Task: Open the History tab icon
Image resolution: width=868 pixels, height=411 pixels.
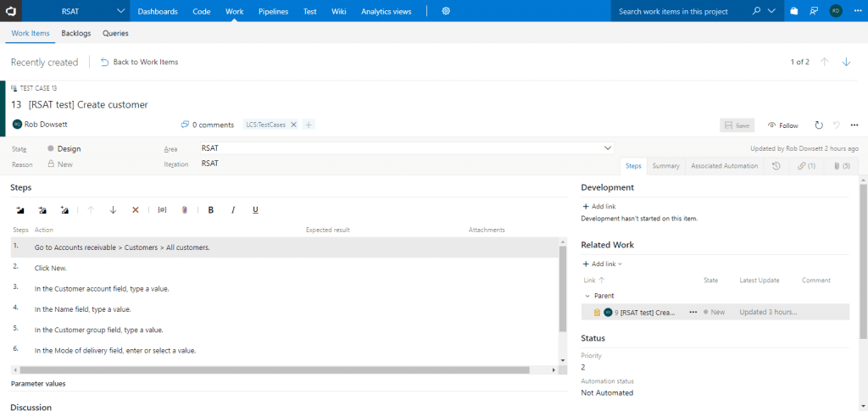Action: pyautogui.click(x=776, y=166)
